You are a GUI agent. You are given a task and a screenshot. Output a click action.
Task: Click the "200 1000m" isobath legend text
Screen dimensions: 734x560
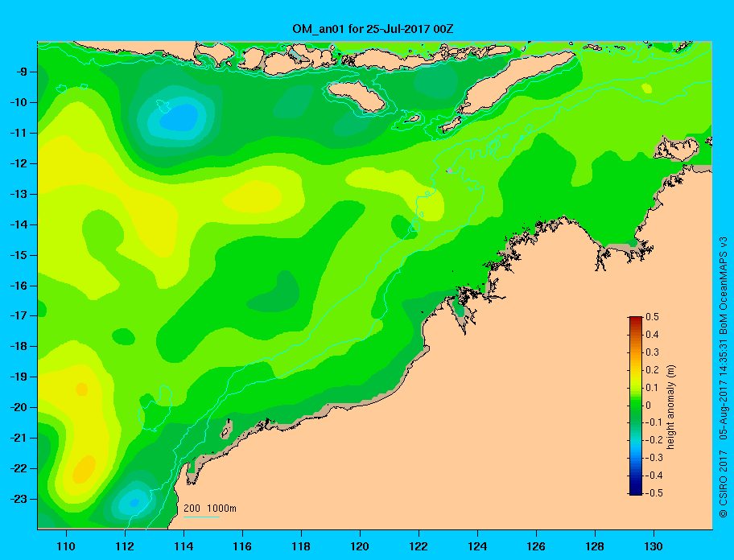210,508
